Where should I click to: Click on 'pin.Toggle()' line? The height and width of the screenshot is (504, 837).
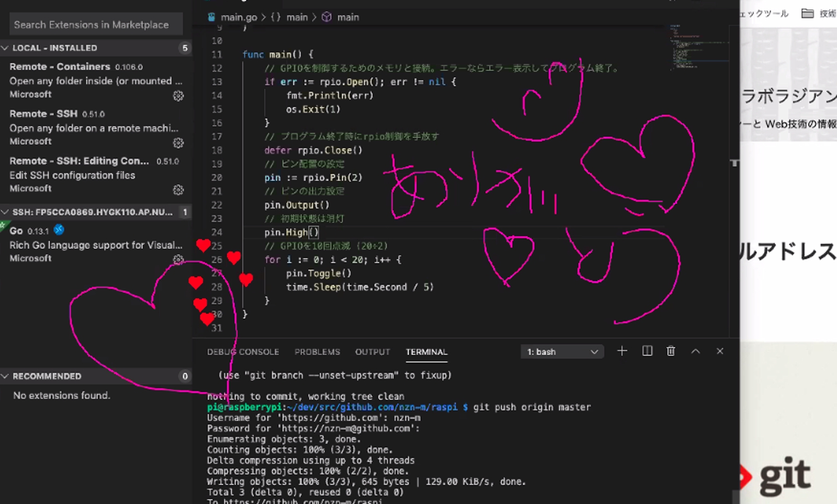(319, 273)
